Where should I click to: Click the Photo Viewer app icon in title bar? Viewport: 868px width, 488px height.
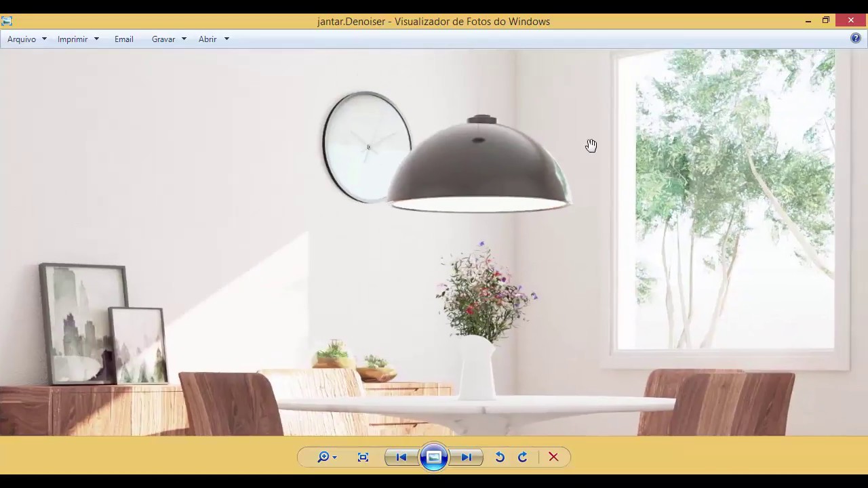coord(7,21)
